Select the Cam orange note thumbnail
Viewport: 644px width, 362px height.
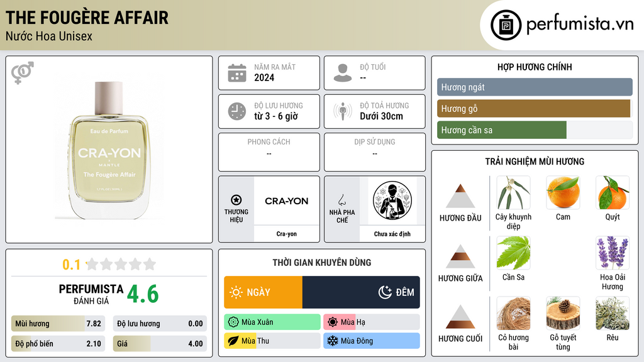pyautogui.click(x=563, y=192)
